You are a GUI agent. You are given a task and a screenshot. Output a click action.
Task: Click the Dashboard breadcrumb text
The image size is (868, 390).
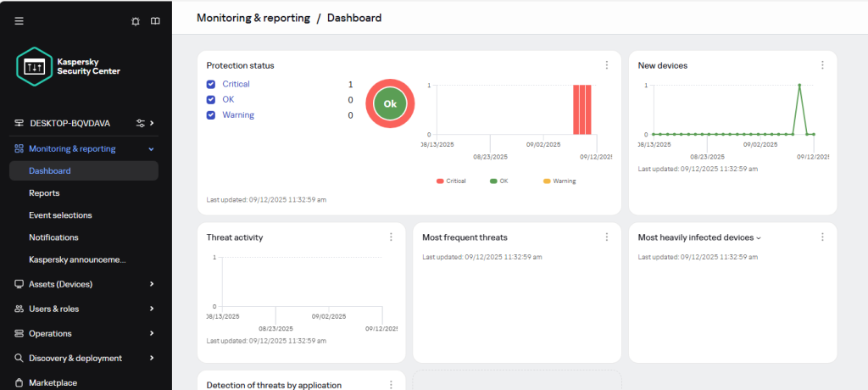tap(354, 18)
